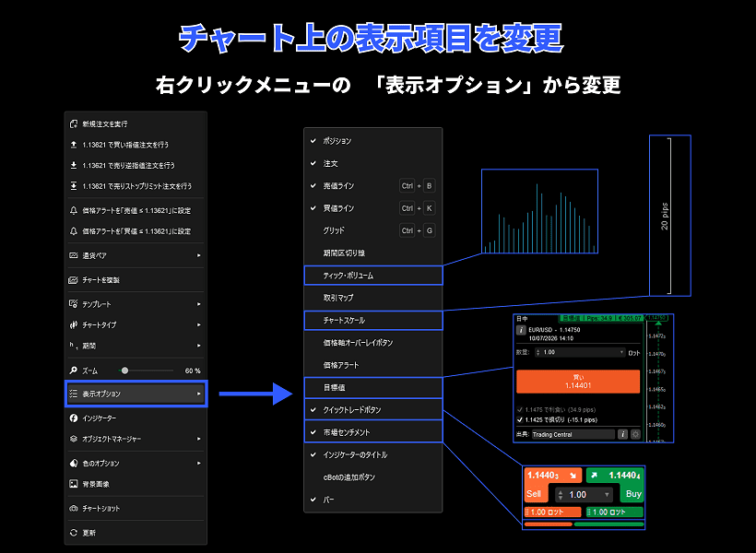The height and width of the screenshot is (553, 756).
Task: Select 価格アラート menu item
Action: point(373,365)
